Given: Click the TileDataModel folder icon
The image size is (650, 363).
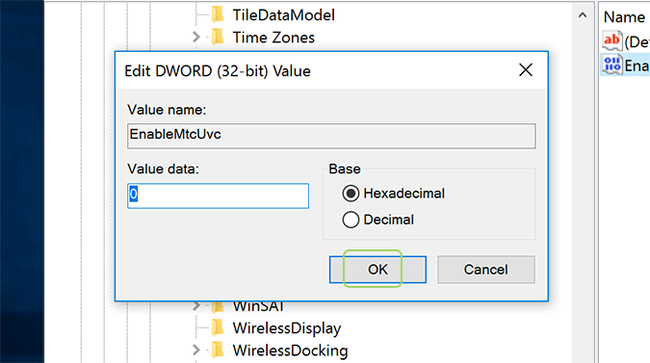Looking at the screenshot, I should (218, 15).
